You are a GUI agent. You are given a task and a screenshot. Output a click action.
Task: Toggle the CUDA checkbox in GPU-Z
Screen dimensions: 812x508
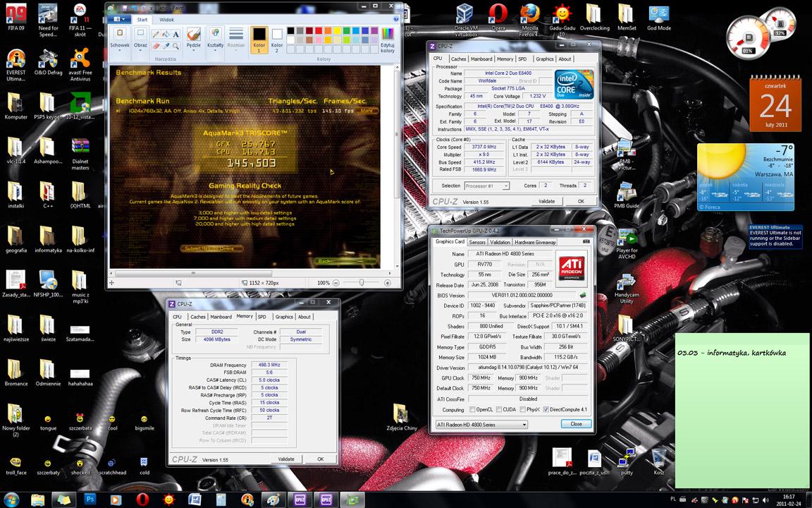point(499,409)
